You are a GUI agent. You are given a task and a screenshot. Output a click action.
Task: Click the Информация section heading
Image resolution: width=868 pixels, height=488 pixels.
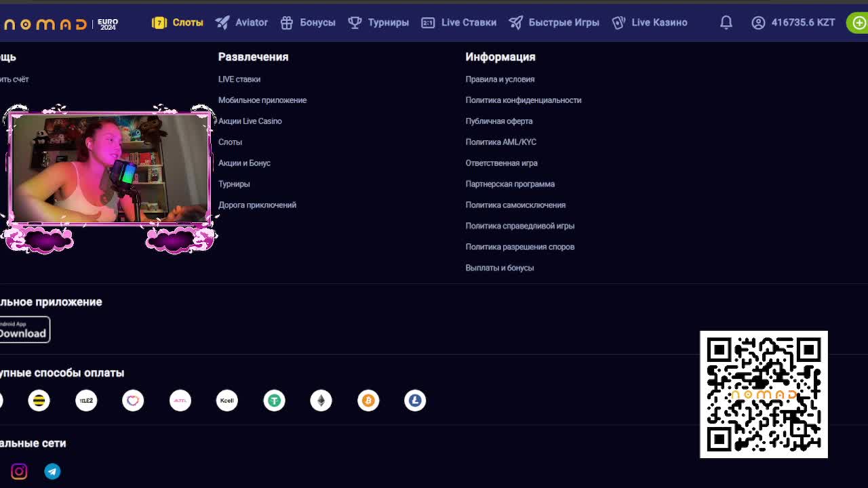tap(500, 57)
